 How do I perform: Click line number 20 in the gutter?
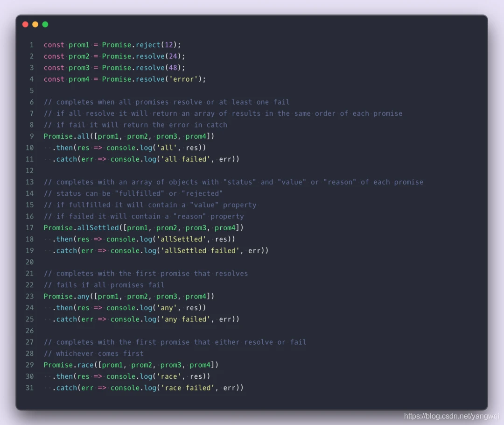coord(29,262)
